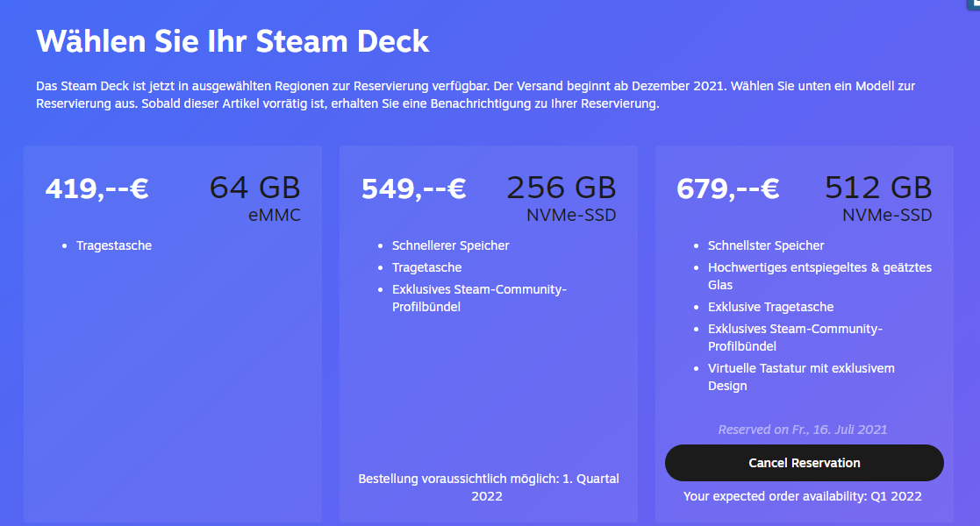980x526 pixels.
Task: Click the Schnellerer Speicher bullet item
Action: [x=451, y=245]
